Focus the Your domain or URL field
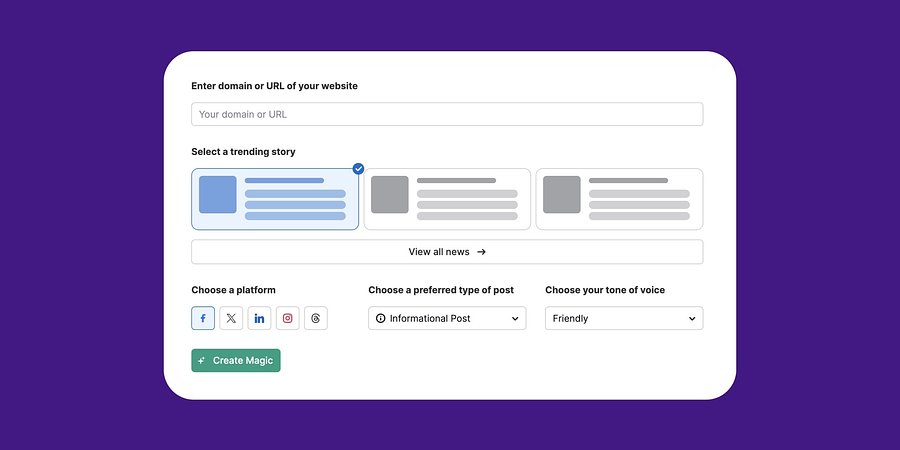900x450 pixels. point(447,114)
